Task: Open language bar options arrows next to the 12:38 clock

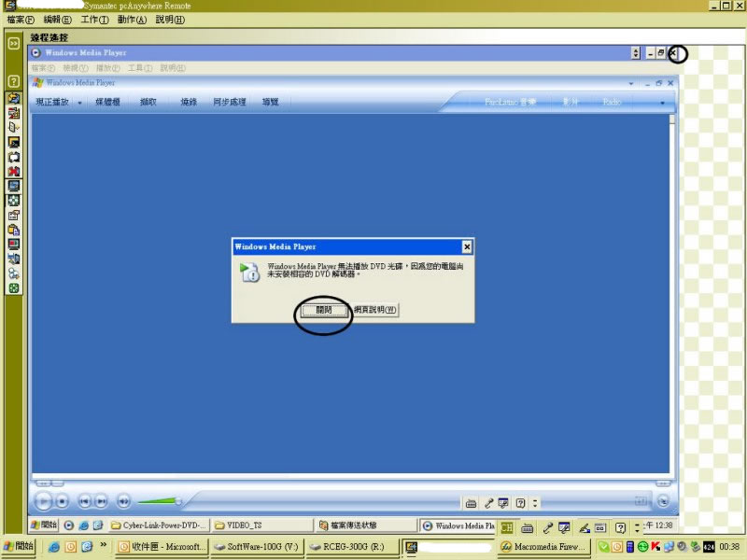Action: click(638, 527)
